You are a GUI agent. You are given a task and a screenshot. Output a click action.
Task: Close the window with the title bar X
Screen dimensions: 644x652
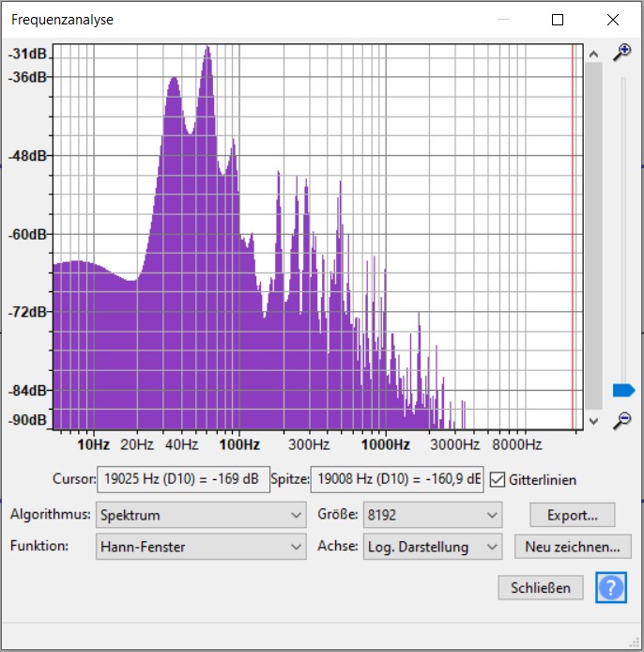(613, 20)
